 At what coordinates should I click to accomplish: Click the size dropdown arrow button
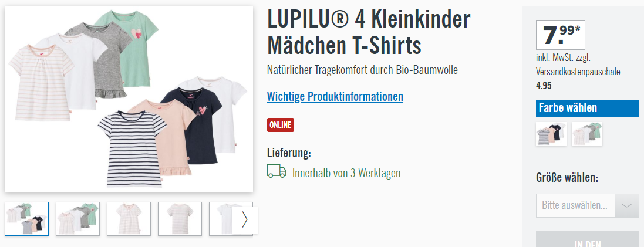627,205
